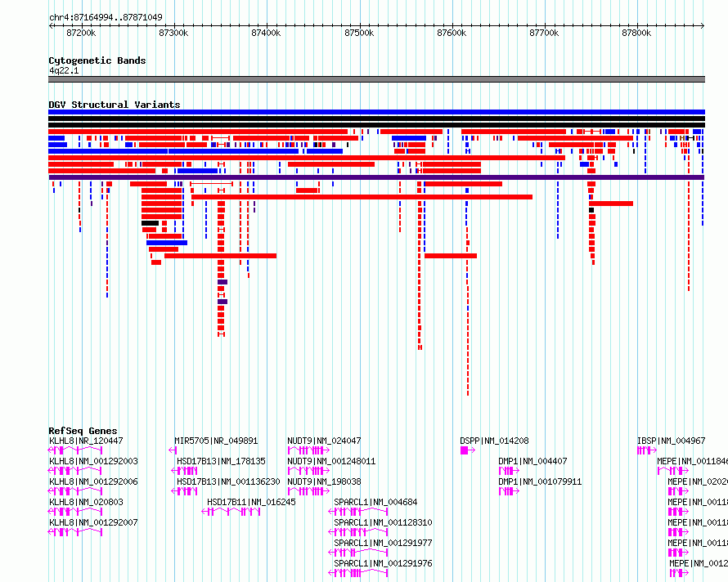Click the 87600k ruler label
Image resolution: width=728 pixels, height=582 pixels.
pyautogui.click(x=452, y=33)
